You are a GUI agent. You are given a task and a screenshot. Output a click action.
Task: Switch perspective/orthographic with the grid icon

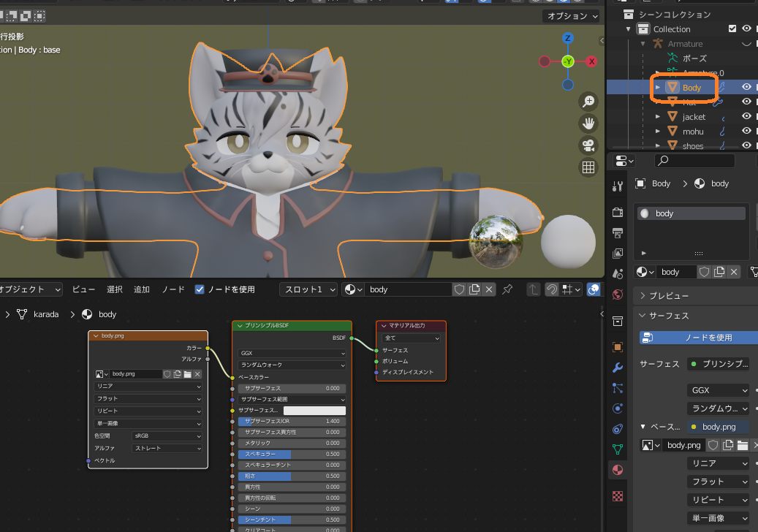tap(588, 167)
